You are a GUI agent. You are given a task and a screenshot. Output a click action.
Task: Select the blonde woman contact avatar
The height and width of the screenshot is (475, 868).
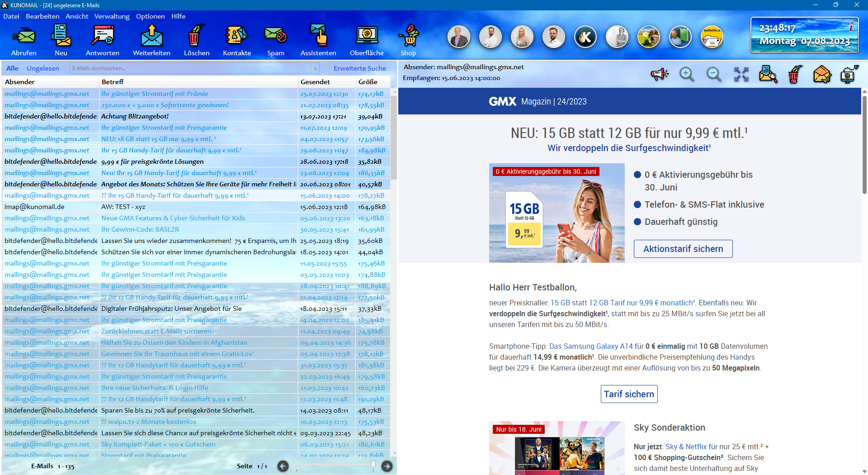pos(522,37)
